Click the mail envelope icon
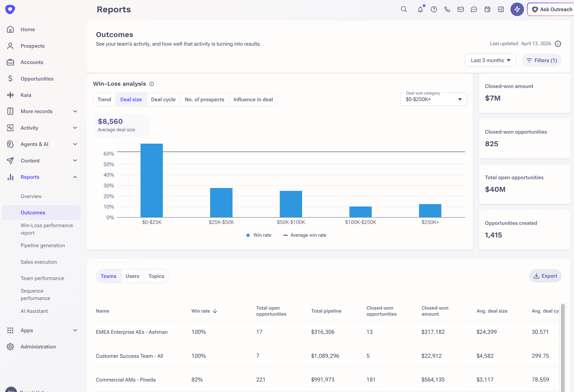This screenshot has height=392, width=574. [460, 9]
